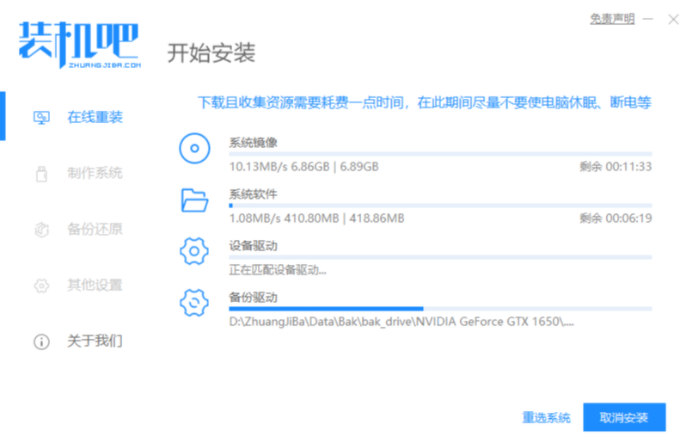Click the 备份驱动 gear icon
Image resolution: width=684 pixels, height=446 pixels.
pyautogui.click(x=194, y=304)
